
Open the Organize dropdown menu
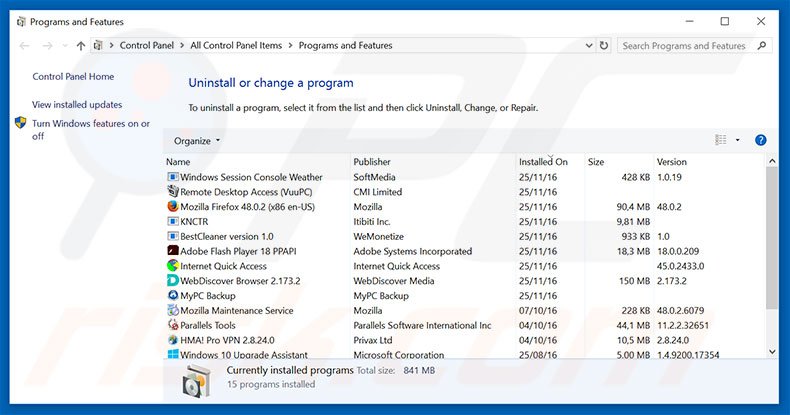(197, 141)
